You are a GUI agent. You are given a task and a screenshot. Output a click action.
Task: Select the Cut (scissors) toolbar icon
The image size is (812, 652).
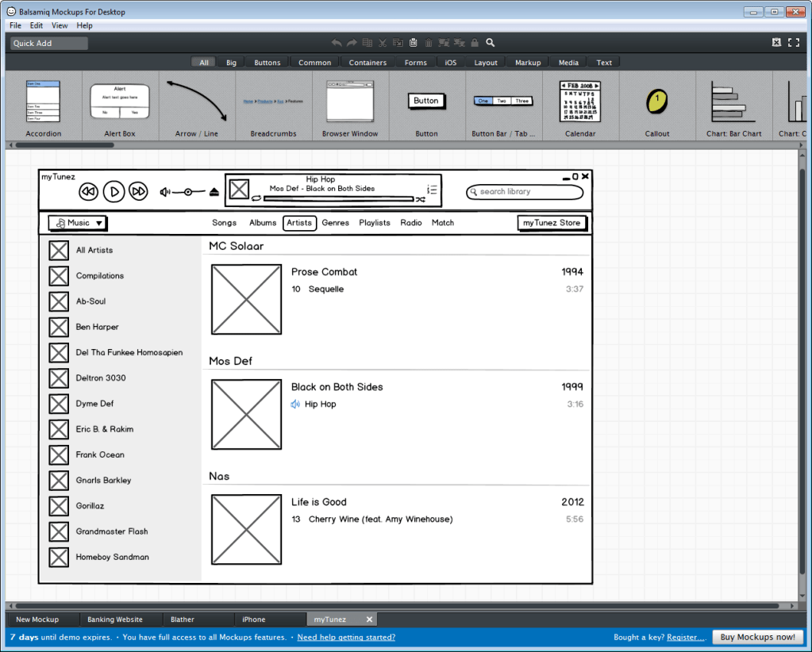(x=383, y=43)
